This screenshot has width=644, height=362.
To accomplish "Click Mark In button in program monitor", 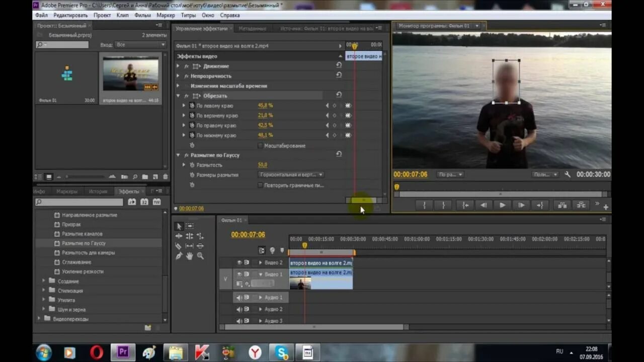I will tap(425, 205).
